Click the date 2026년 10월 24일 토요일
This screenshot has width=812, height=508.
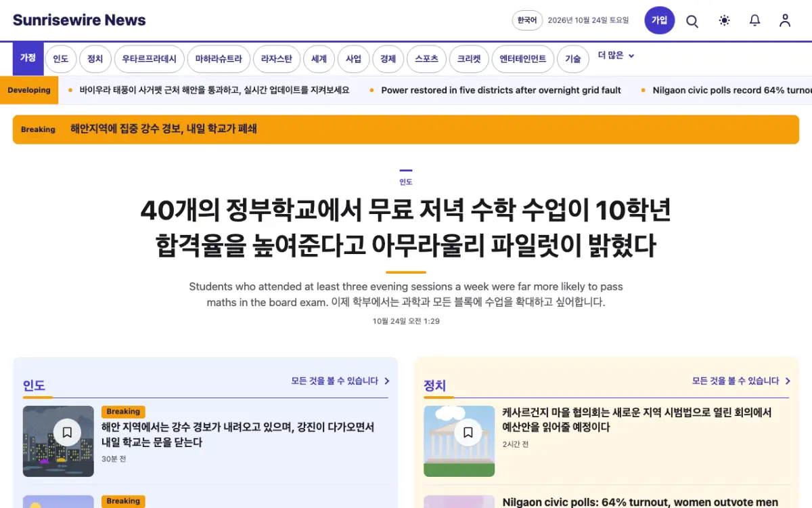click(588, 20)
